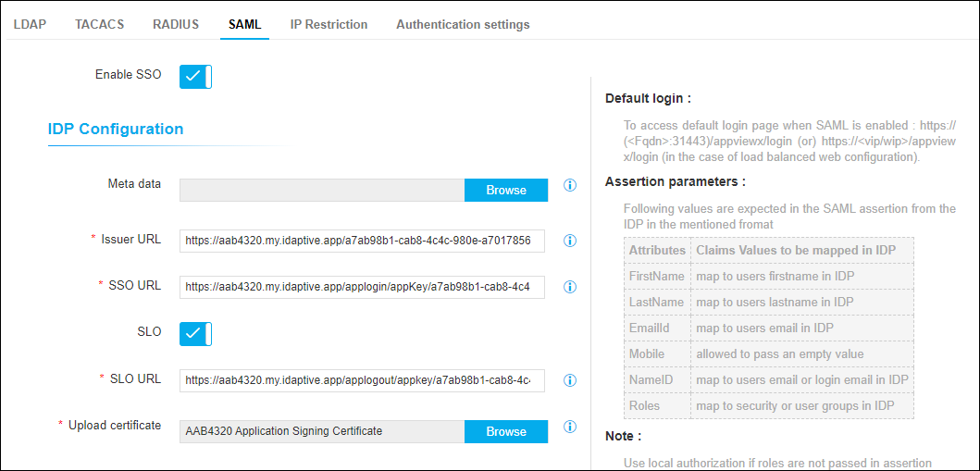The height and width of the screenshot is (471, 980).
Task: Browse for a Meta data file
Action: coord(506,190)
